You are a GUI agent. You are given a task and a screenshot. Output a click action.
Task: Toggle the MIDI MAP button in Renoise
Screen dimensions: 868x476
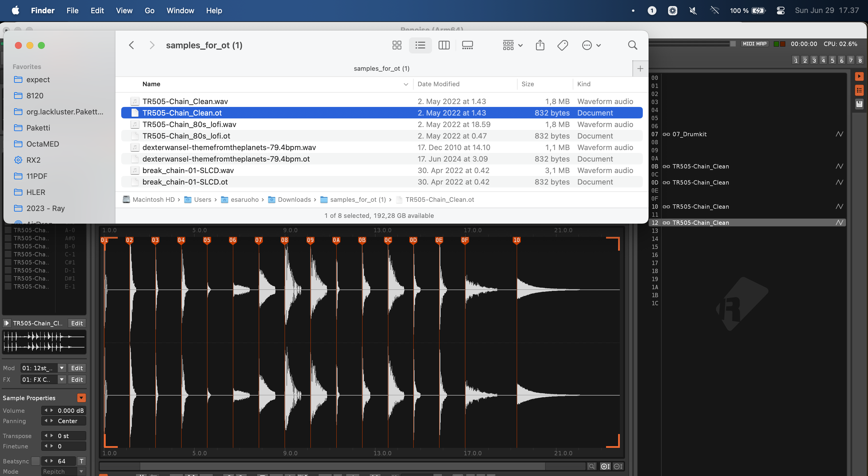coord(755,44)
